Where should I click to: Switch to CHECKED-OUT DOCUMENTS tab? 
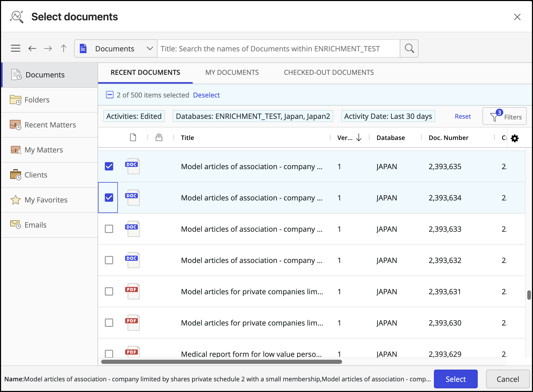[329, 72]
